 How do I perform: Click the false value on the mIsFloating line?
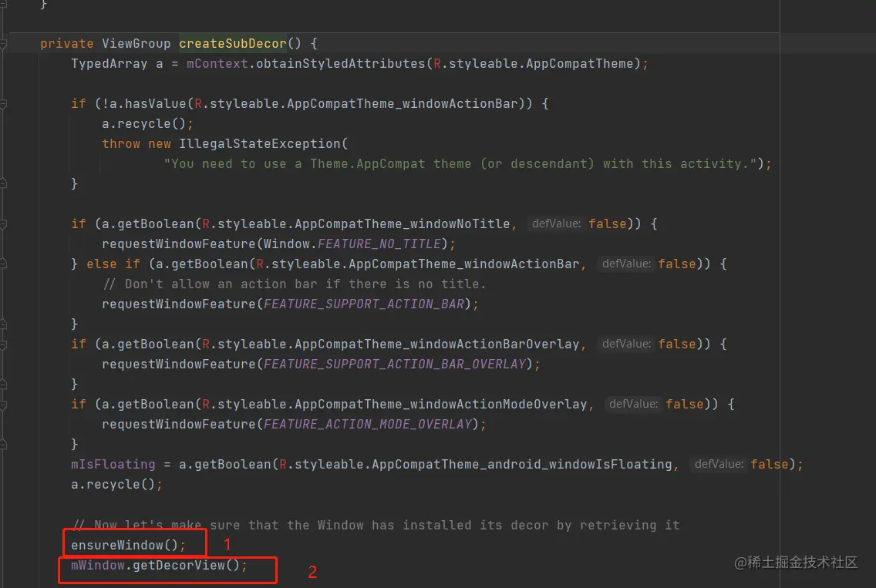pyautogui.click(x=770, y=465)
